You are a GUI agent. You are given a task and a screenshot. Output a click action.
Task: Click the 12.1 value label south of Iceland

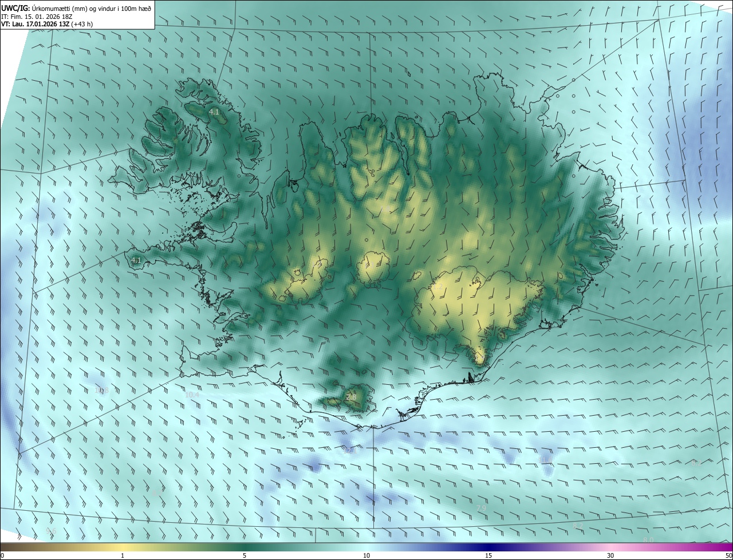(x=350, y=451)
